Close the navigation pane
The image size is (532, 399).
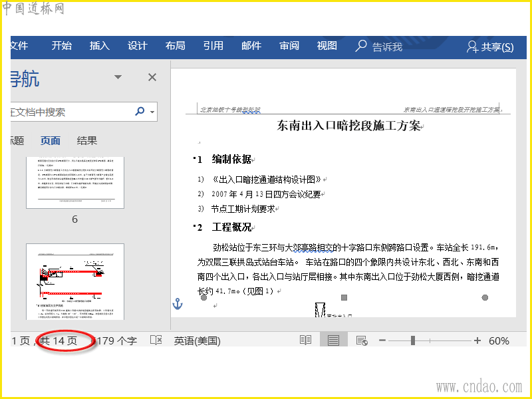[152, 77]
